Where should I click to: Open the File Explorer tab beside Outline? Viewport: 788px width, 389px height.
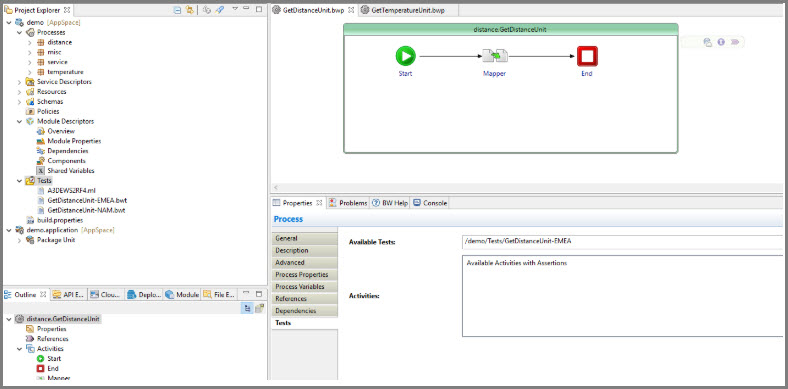tap(219, 295)
